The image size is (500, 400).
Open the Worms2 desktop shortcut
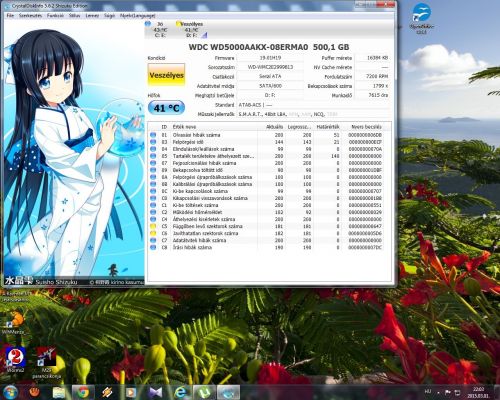15,359
